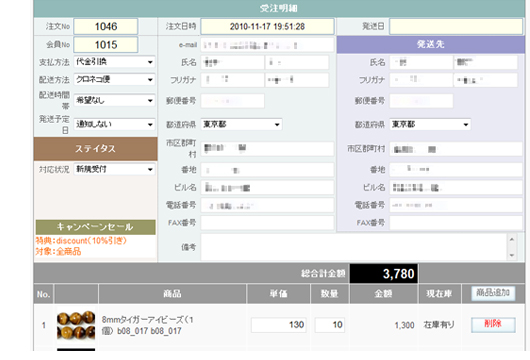Click the remarks scrollbar down arrow

pyautogui.click(x=512, y=255)
